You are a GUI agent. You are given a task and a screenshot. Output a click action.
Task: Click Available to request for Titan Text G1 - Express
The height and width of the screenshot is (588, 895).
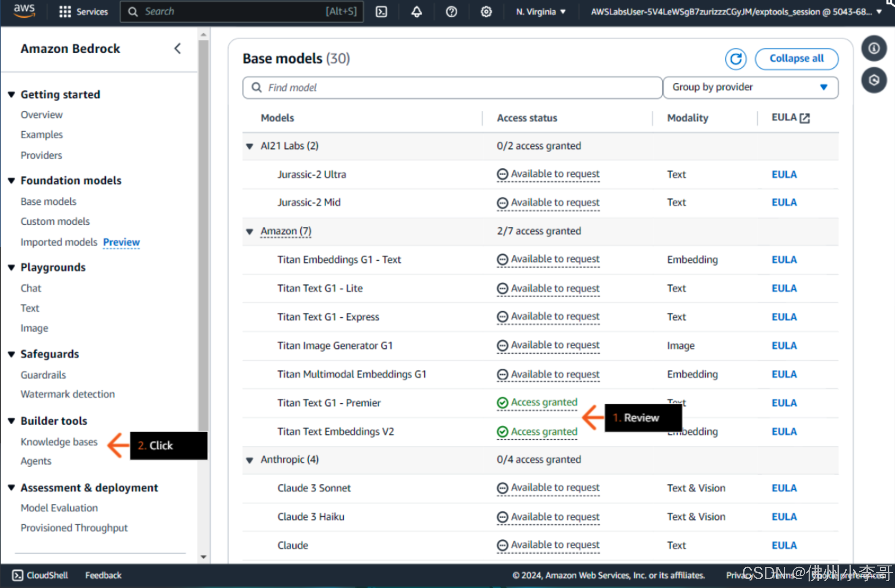(x=555, y=317)
